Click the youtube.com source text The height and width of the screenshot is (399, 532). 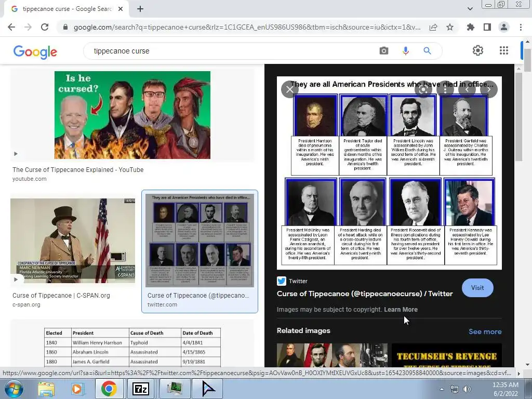(30, 179)
